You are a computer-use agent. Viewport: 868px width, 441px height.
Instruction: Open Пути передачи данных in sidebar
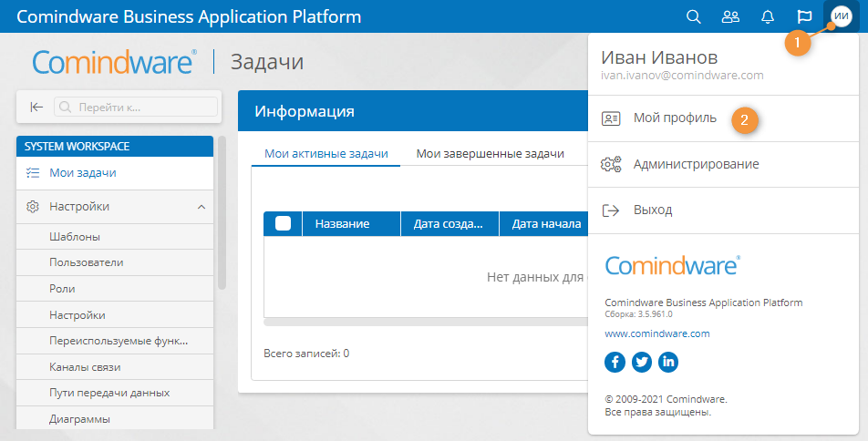click(x=115, y=393)
